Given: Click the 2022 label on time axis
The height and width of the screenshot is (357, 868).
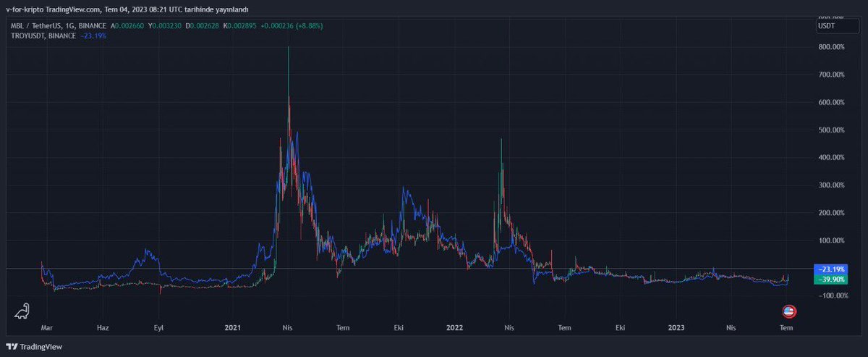Looking at the screenshot, I should click(454, 327).
